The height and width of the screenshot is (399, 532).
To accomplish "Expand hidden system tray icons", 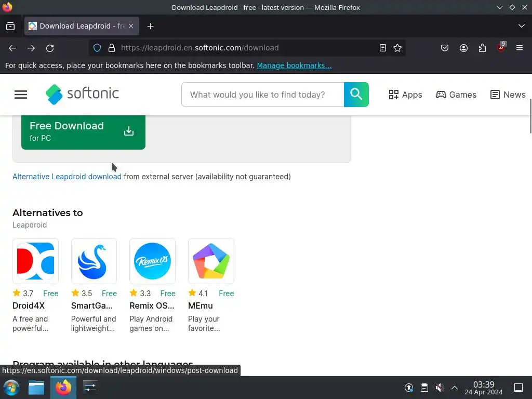I will click(455, 388).
